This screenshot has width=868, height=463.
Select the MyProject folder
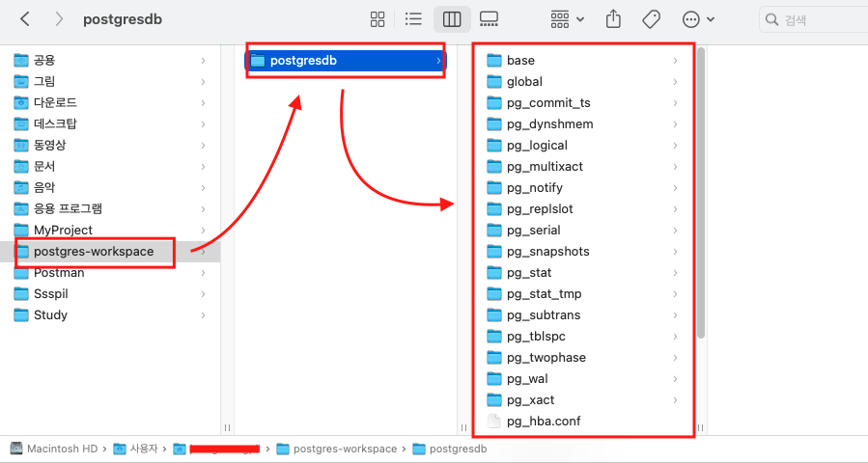click(x=111, y=231)
